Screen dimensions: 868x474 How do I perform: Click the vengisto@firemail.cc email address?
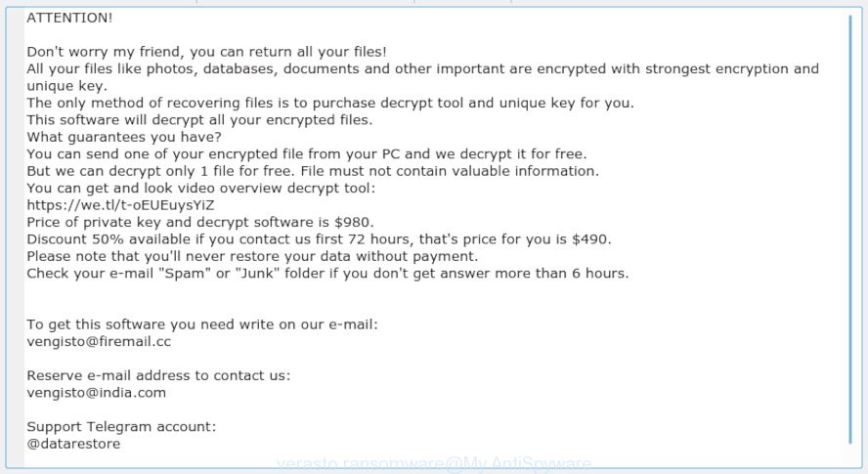click(99, 342)
